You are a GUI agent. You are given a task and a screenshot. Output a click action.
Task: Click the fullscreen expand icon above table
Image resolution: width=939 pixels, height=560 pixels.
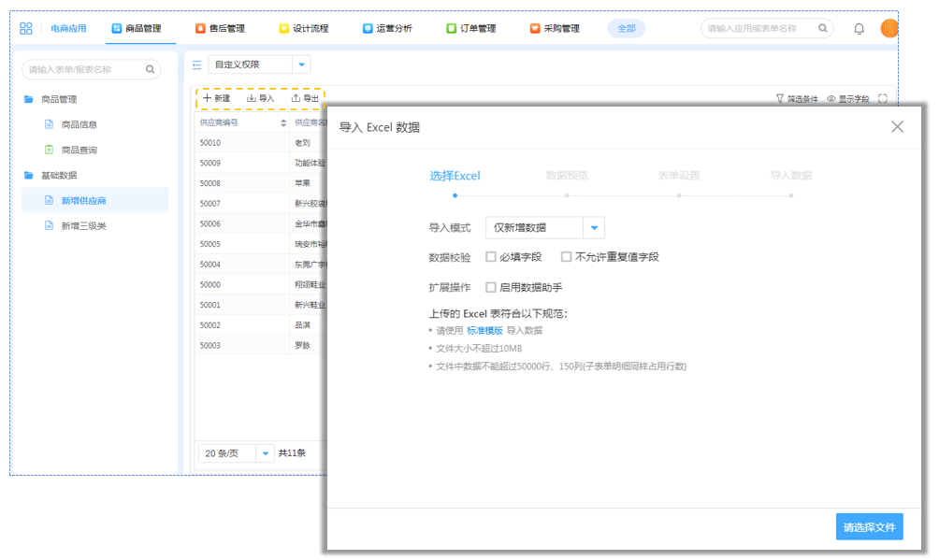[x=882, y=98]
